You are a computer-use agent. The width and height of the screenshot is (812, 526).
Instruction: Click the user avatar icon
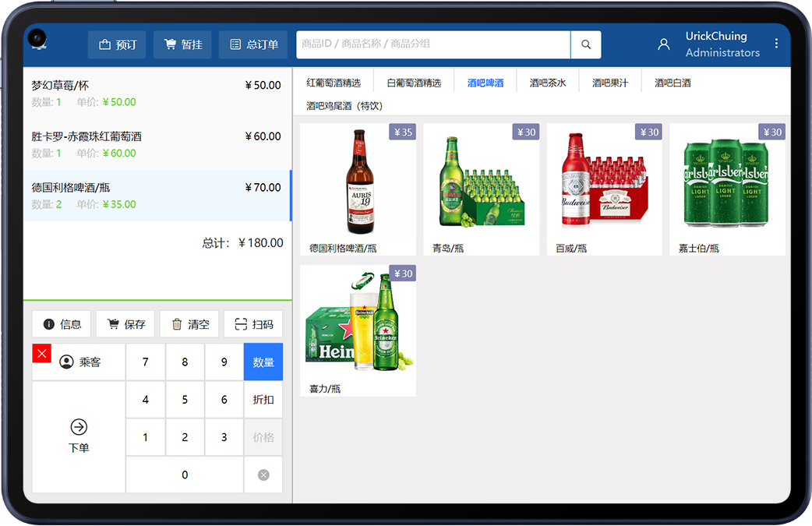tap(663, 44)
